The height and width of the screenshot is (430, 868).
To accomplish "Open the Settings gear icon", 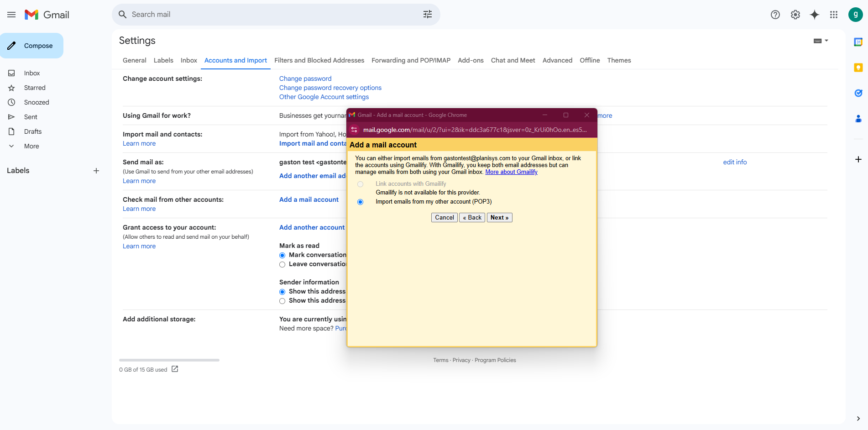I will (x=795, y=15).
